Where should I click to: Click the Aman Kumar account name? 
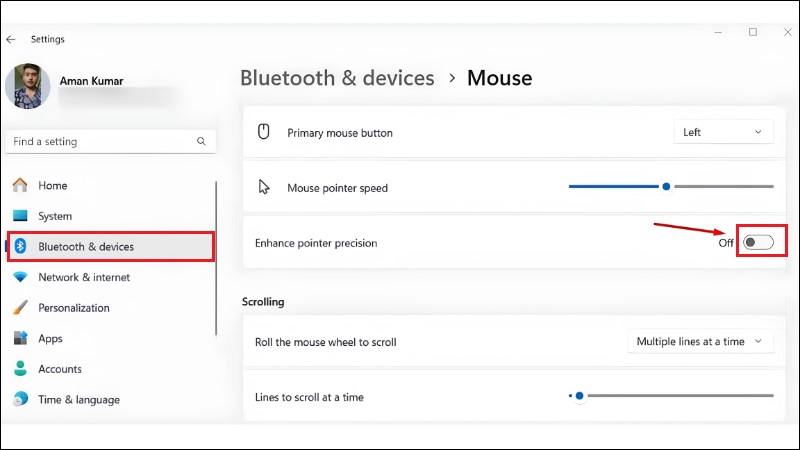[x=91, y=81]
